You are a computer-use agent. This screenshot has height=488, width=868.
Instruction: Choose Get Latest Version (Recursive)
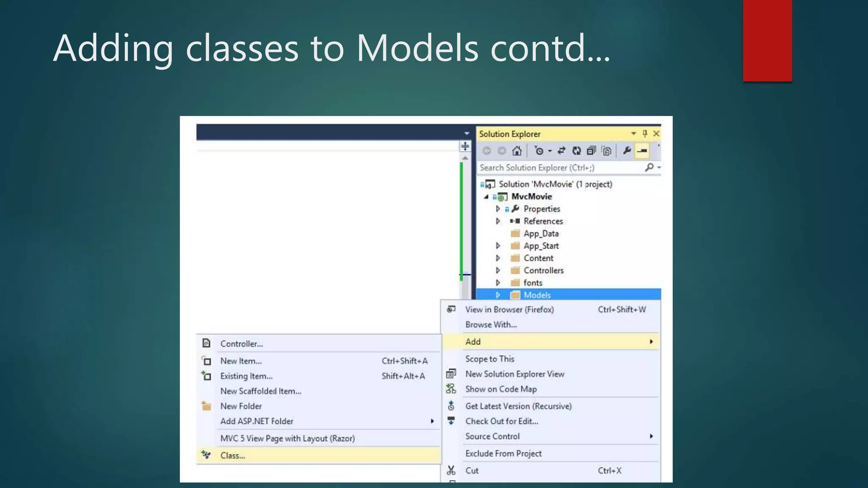click(551, 406)
